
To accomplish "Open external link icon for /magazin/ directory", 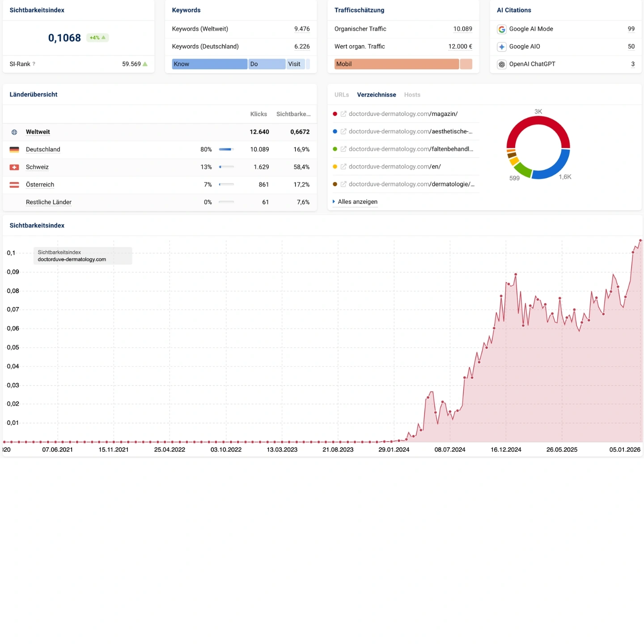I will [343, 114].
